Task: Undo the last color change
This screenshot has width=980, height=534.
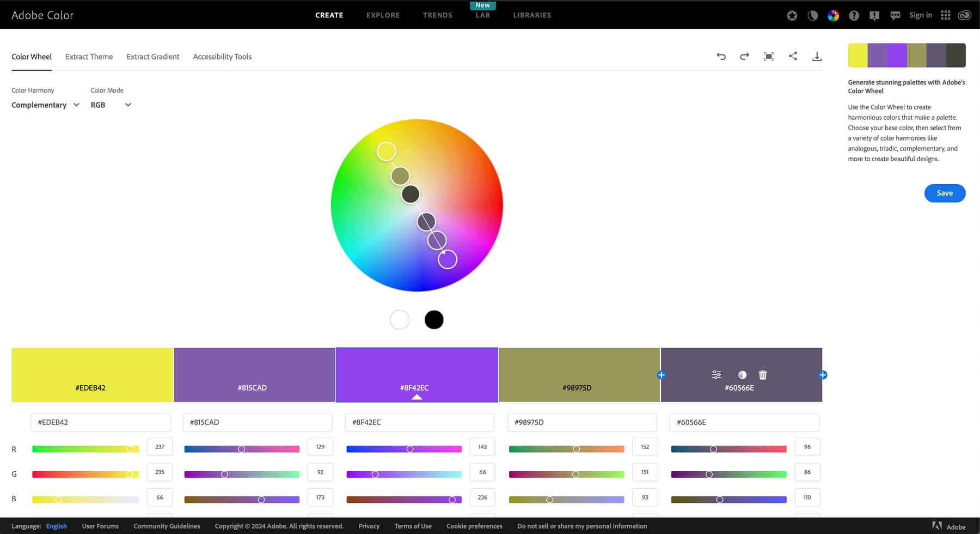Action: point(720,56)
